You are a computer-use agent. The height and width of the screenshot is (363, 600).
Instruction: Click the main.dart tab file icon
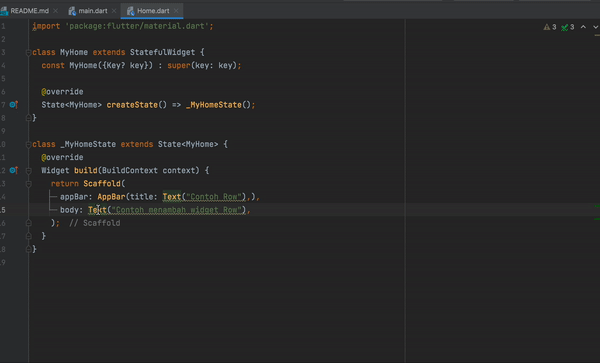(x=72, y=11)
